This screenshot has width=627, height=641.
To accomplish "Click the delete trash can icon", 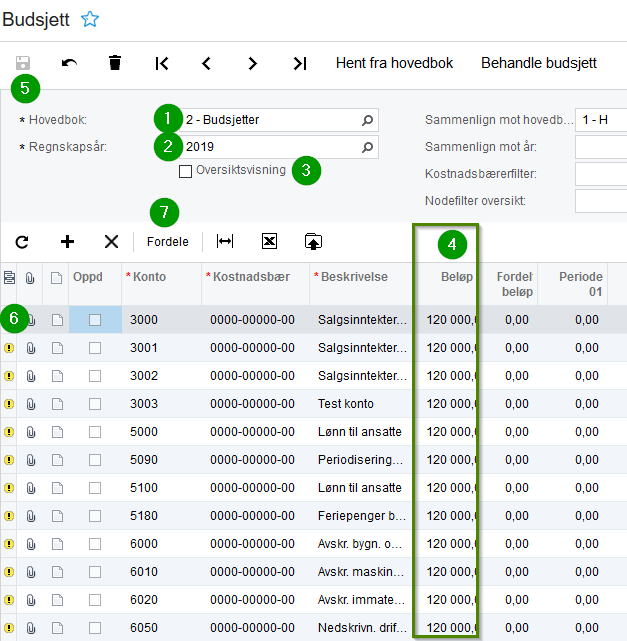I will [115, 63].
